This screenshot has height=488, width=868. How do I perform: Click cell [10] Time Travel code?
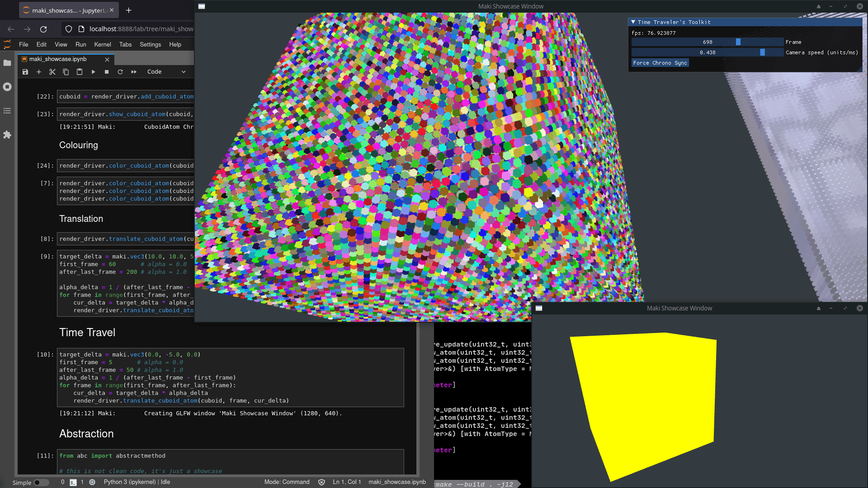(x=231, y=378)
